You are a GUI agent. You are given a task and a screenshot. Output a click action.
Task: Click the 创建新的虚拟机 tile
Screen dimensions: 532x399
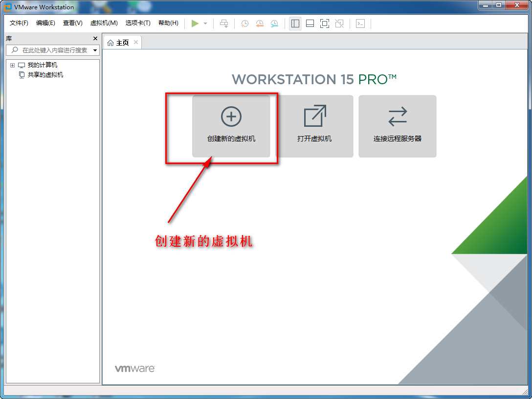231,126
